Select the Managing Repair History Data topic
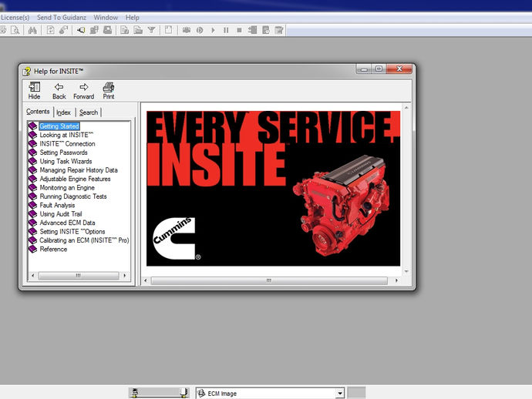Image resolution: width=532 pixels, height=399 pixels. (x=79, y=170)
